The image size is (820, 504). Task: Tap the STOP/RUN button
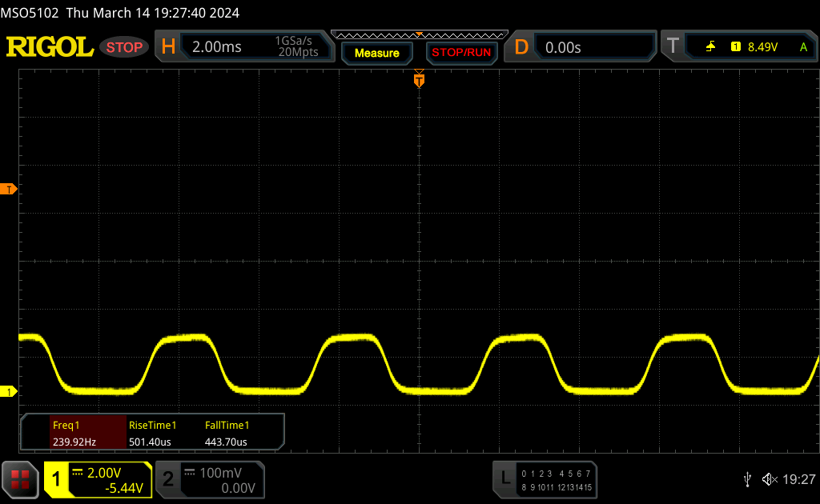click(461, 53)
